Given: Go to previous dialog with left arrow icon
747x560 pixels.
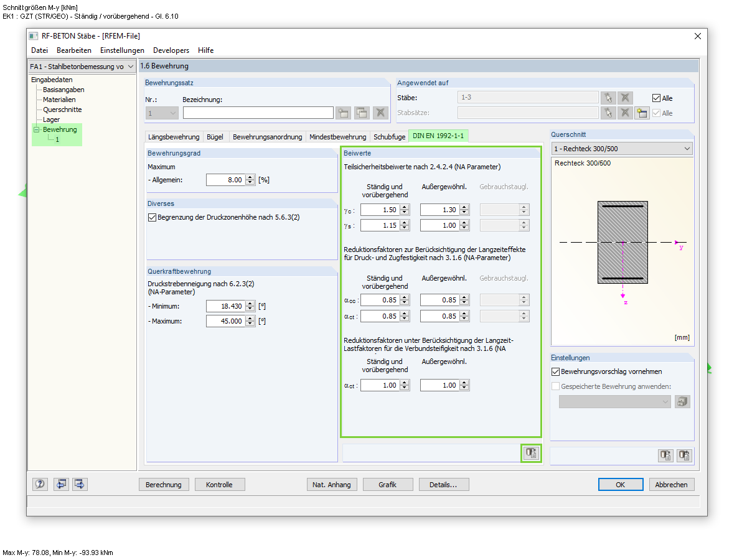Looking at the screenshot, I should (x=61, y=484).
